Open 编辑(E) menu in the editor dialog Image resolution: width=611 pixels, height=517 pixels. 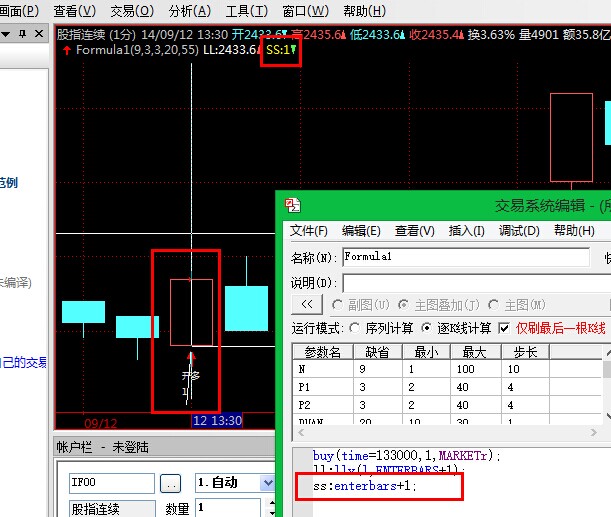point(361,231)
